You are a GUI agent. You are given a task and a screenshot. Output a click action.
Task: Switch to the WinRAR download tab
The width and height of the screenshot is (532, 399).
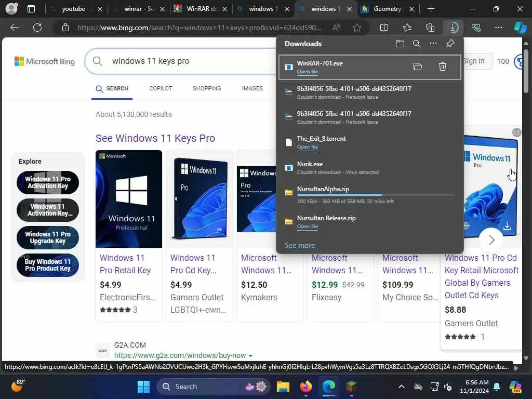coord(201,9)
